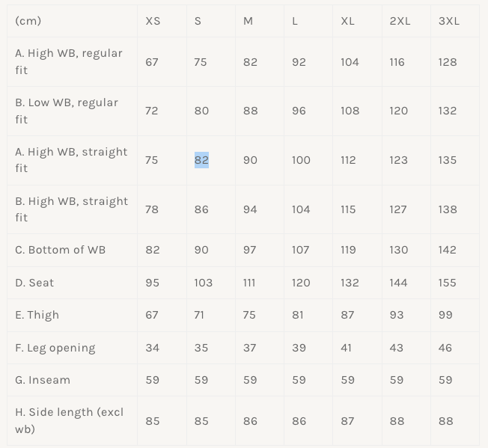Select the Seat value 111 for M
The image size is (488, 448).
249,283
